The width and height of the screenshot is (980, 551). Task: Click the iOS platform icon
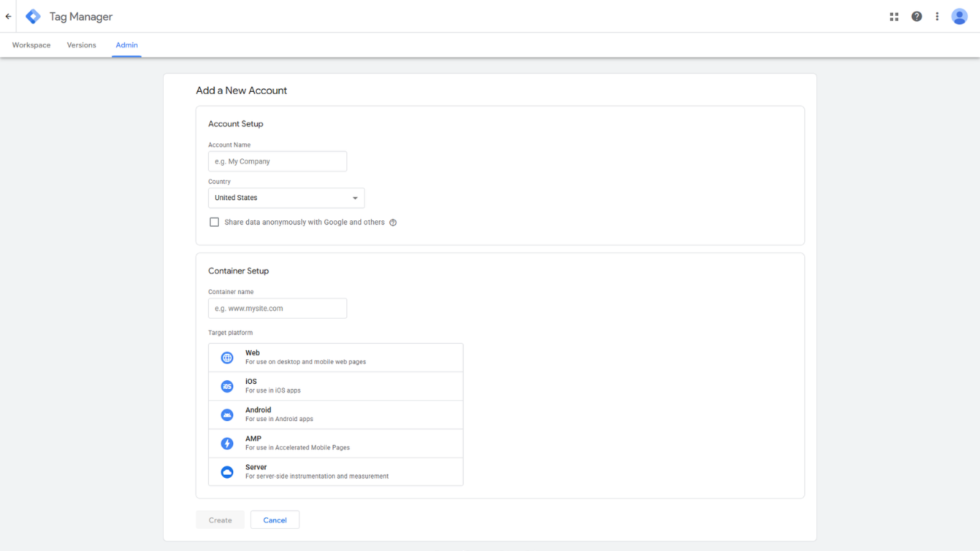[x=227, y=386]
